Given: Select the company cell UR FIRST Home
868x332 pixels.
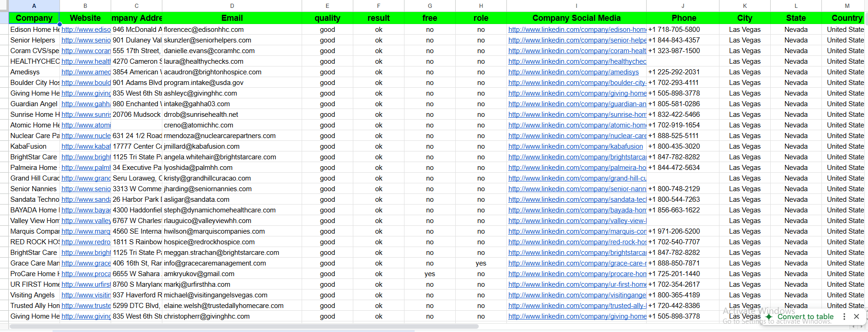Looking at the screenshot, I should pos(34,284).
